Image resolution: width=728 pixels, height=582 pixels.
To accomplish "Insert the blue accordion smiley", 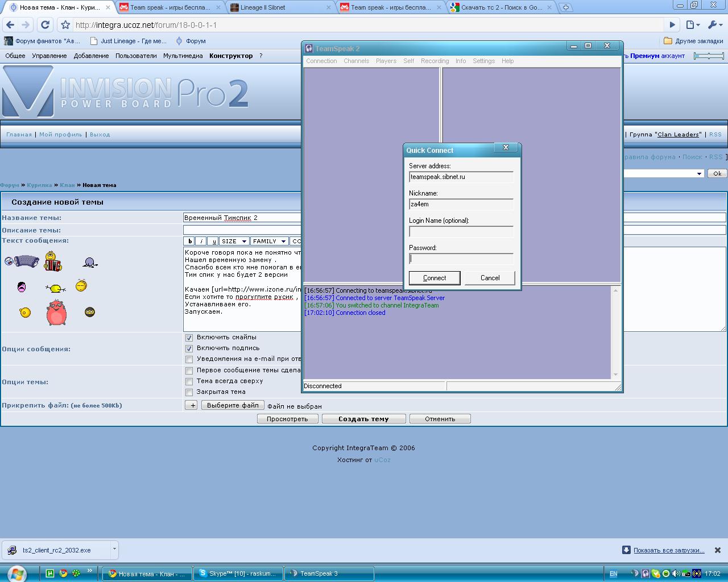I will coord(22,261).
